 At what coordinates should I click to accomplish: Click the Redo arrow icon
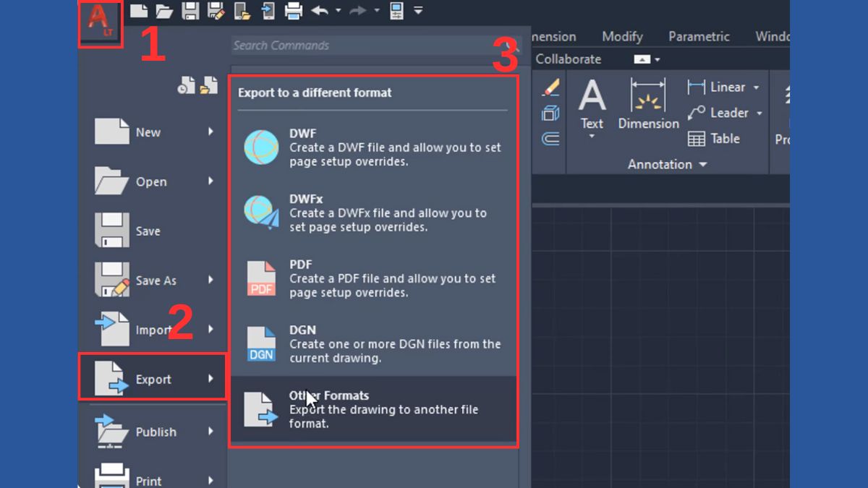click(x=358, y=11)
